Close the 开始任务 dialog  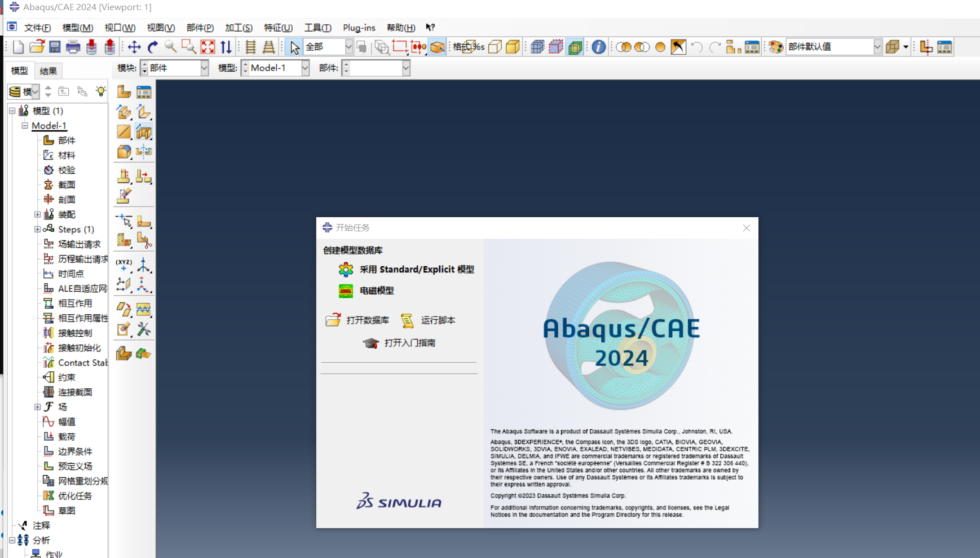point(747,228)
